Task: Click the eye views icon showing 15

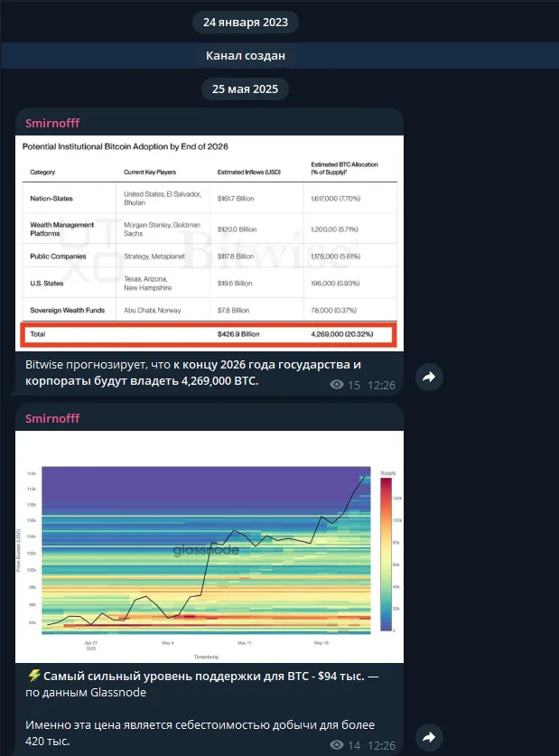Action: pos(337,385)
